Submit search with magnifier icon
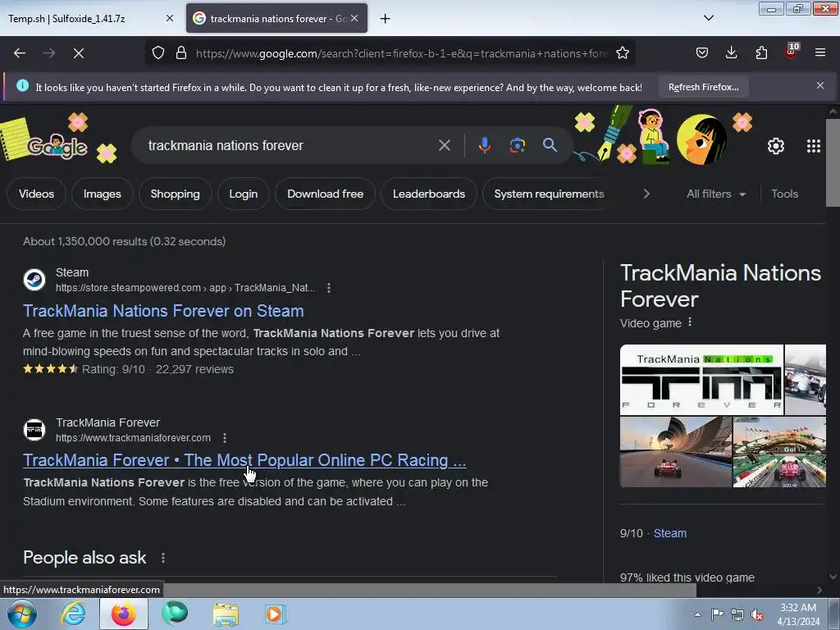This screenshot has height=630, width=840. (550, 145)
